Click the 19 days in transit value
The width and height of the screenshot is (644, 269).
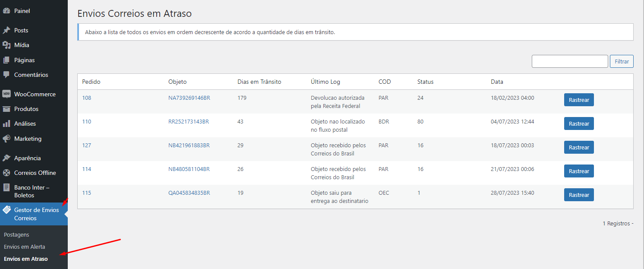[x=240, y=193]
